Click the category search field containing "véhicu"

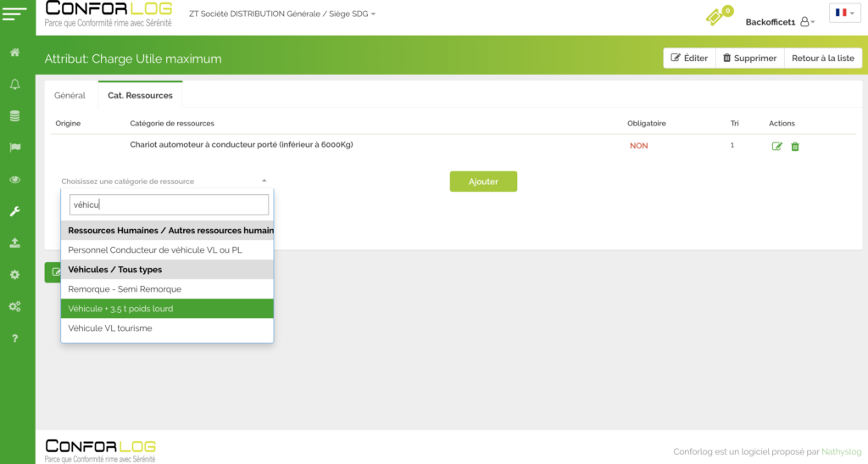tap(169, 204)
